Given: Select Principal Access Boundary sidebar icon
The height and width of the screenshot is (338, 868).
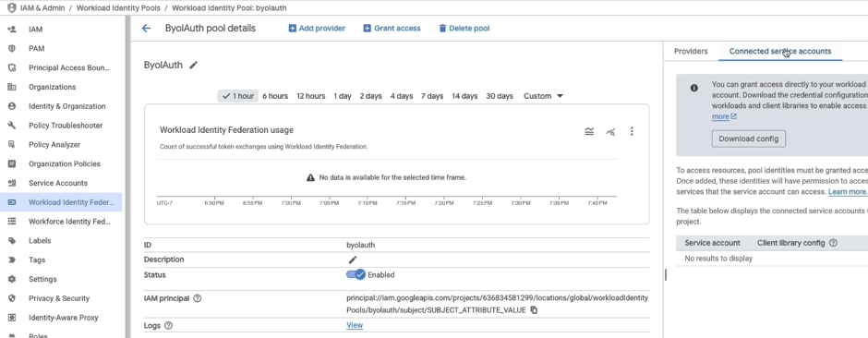Looking at the screenshot, I should 12,67.
